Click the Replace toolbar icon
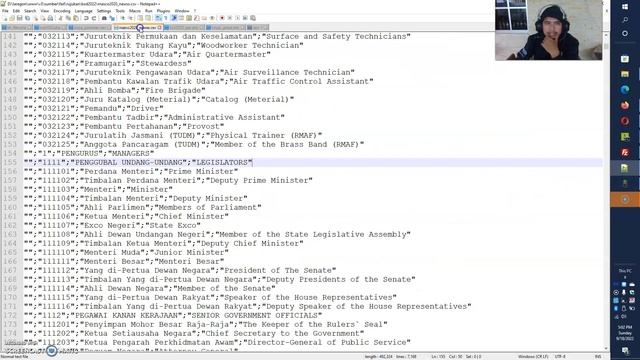The height and width of the screenshot is (360, 640). click(x=112, y=18)
